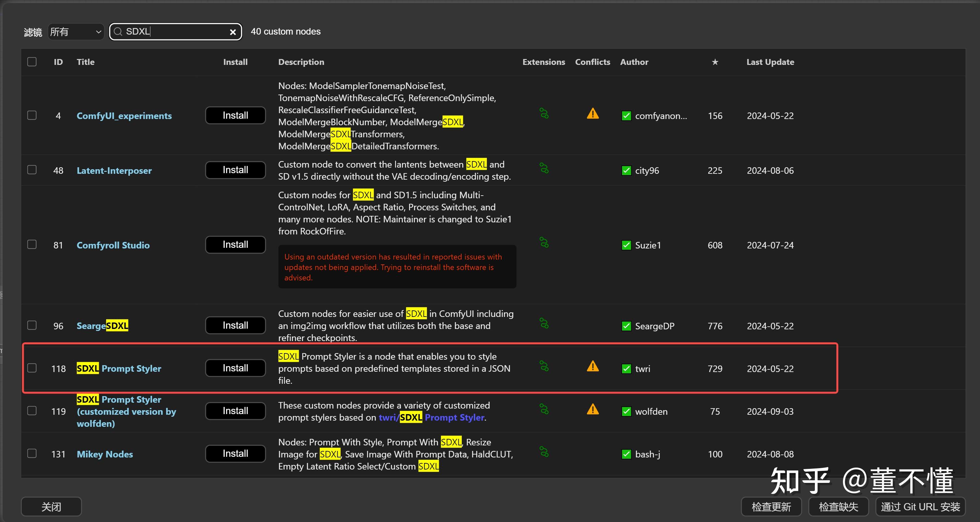Tick checkbox for Latent-Interposer row
This screenshot has height=522, width=980.
(x=32, y=170)
